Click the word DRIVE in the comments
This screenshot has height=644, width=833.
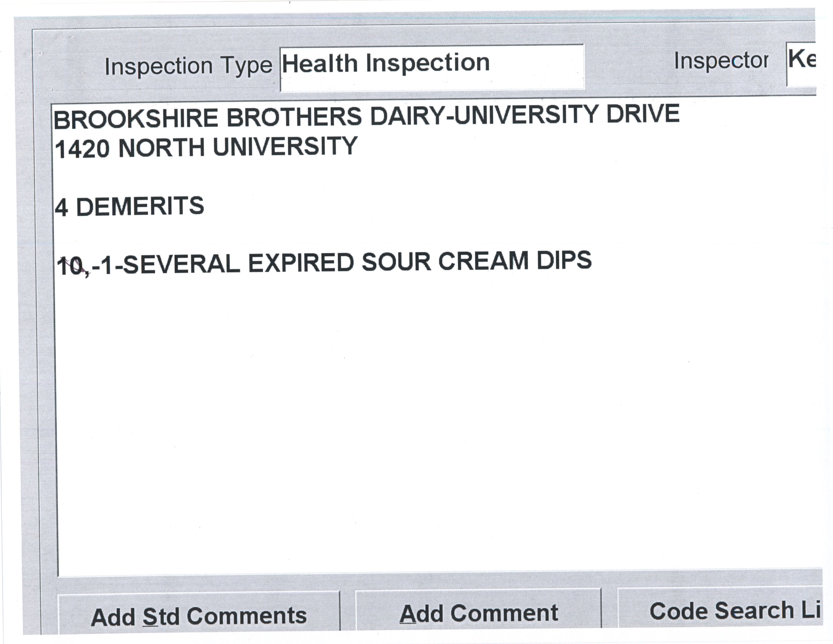(643, 114)
